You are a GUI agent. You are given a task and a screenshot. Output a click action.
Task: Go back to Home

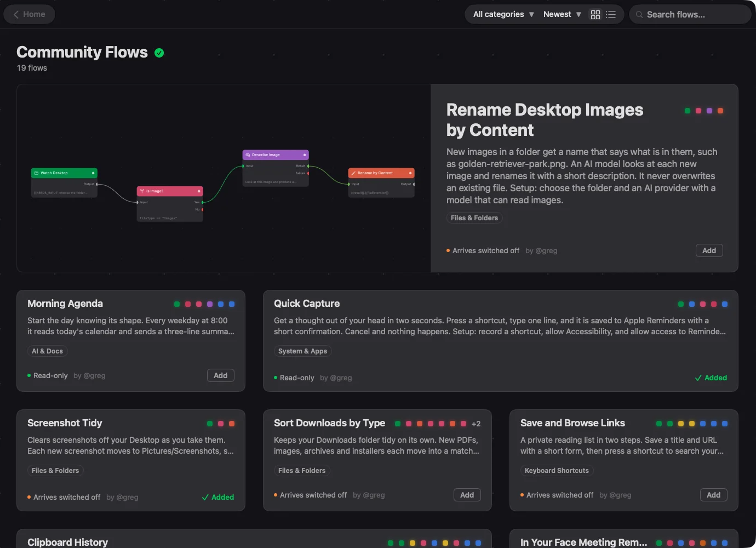[29, 14]
